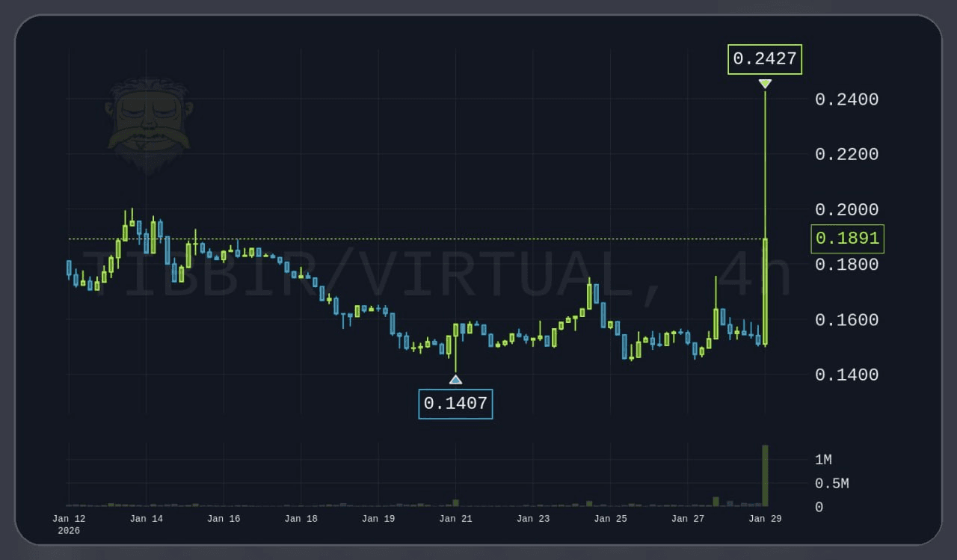Screen dimensions: 957x560
Task: Click the large green candle body at Jan 29
Action: click(765, 292)
